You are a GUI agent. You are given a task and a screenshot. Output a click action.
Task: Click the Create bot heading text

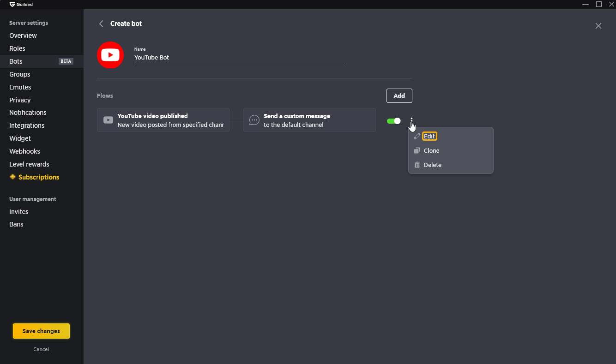pos(126,24)
